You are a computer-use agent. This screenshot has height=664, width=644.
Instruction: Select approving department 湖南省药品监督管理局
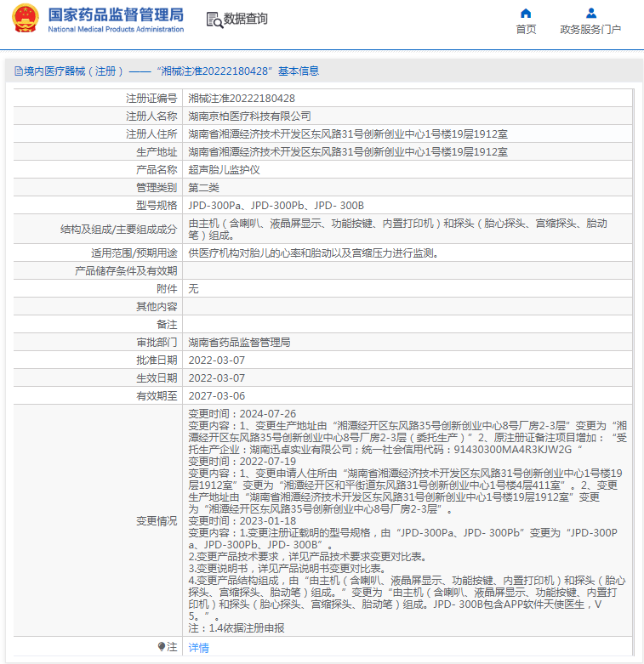click(239, 342)
